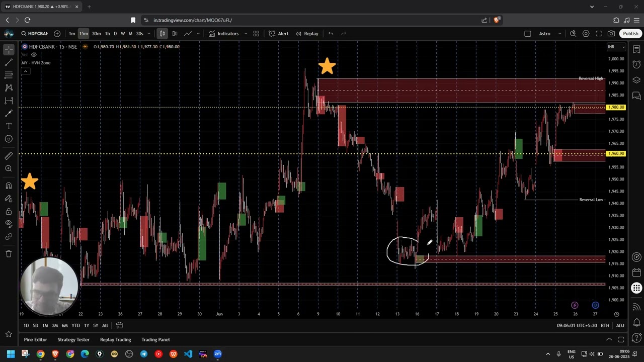Open the watchlist panel icon
The image size is (644, 362).
(636, 49)
